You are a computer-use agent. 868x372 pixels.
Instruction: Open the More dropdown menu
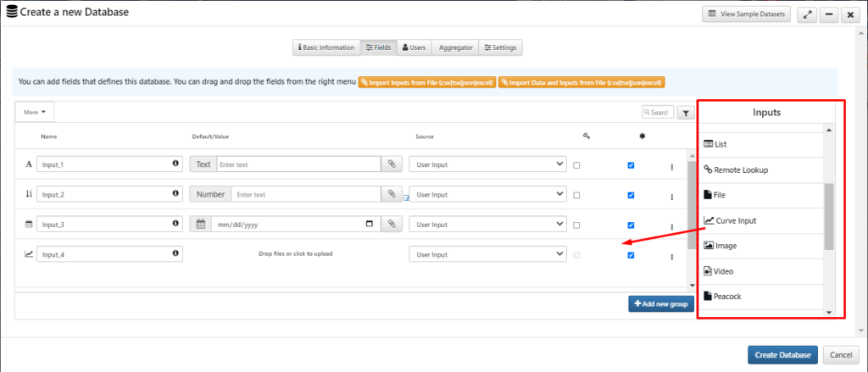pos(34,112)
